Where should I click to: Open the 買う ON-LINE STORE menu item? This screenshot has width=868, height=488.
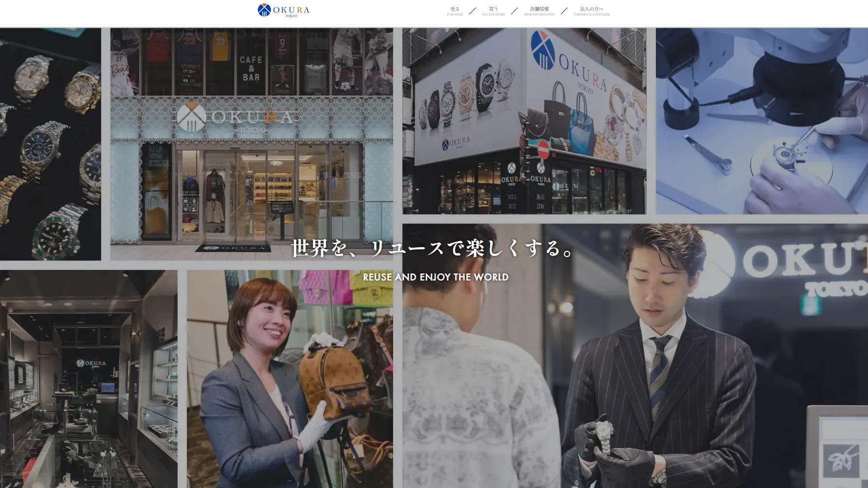(x=493, y=11)
